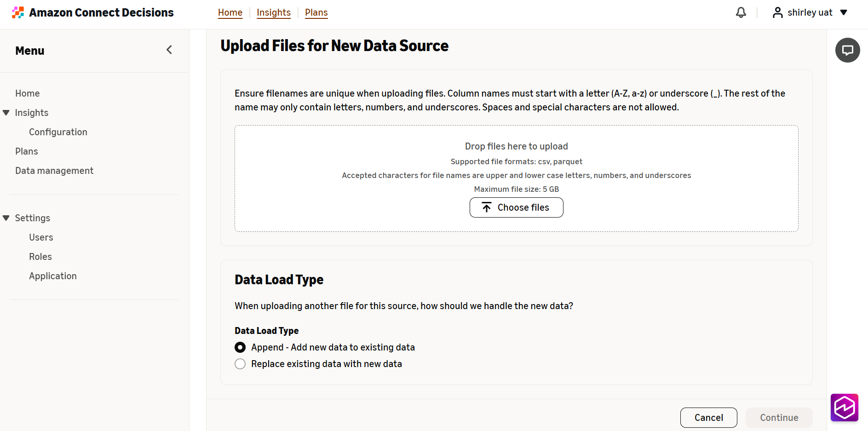Collapse the Settings tree section
Viewport: 868px width, 431px height.
click(6, 218)
